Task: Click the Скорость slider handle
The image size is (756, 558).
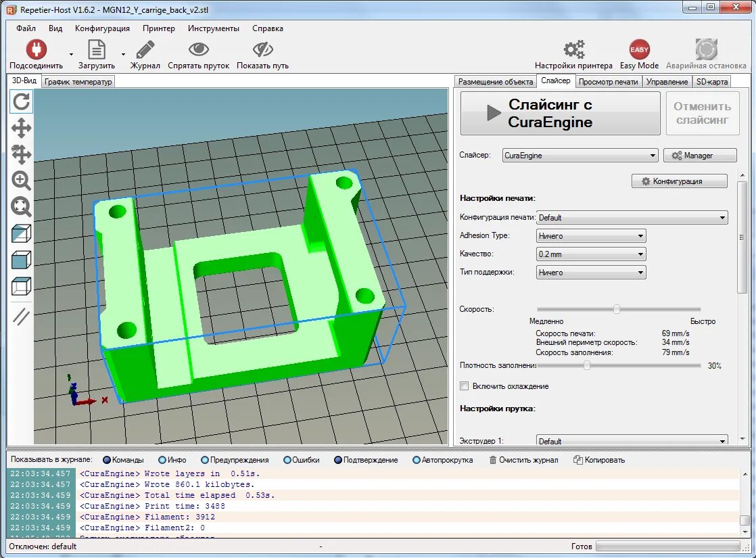Action: (x=617, y=309)
